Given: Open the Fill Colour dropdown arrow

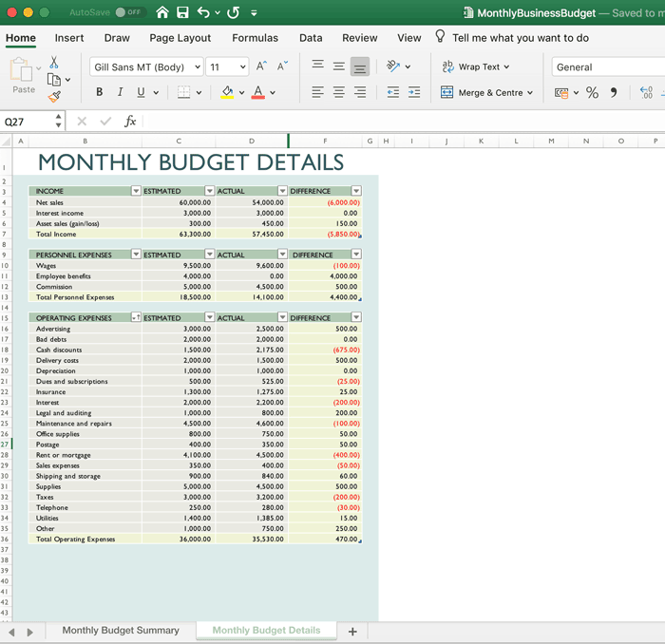Looking at the screenshot, I should click(241, 92).
